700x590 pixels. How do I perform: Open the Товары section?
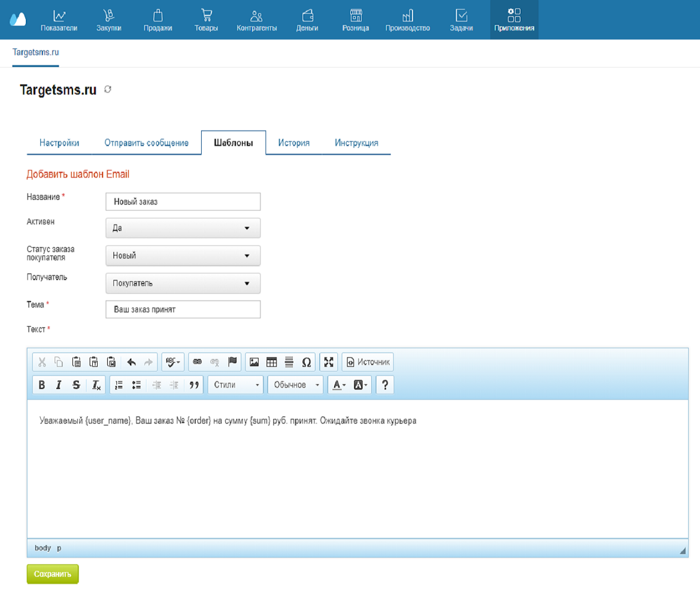(206, 20)
